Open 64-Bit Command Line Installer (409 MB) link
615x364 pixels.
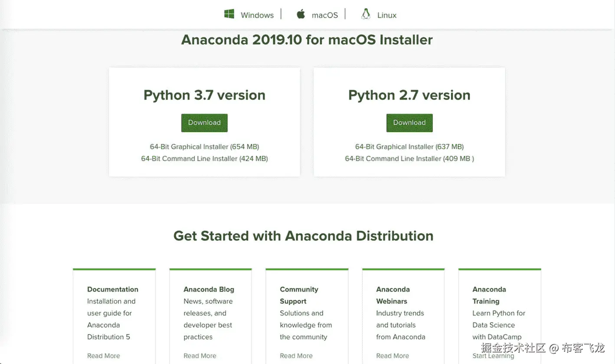coord(409,159)
